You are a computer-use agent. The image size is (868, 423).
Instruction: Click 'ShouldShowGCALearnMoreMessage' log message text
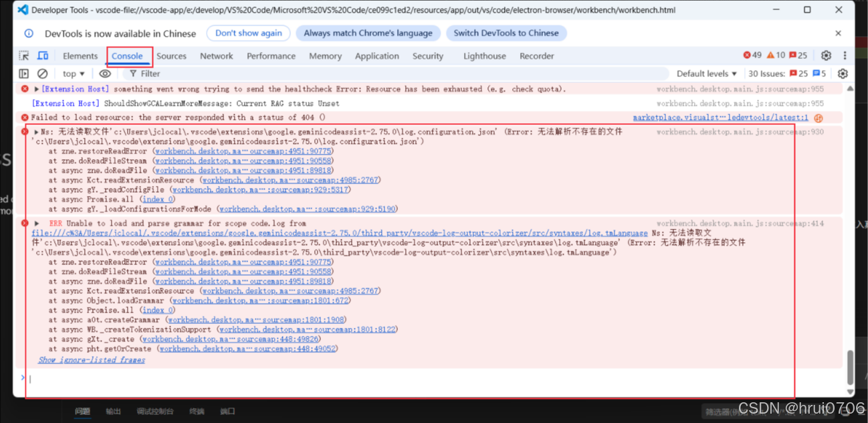[221, 104]
